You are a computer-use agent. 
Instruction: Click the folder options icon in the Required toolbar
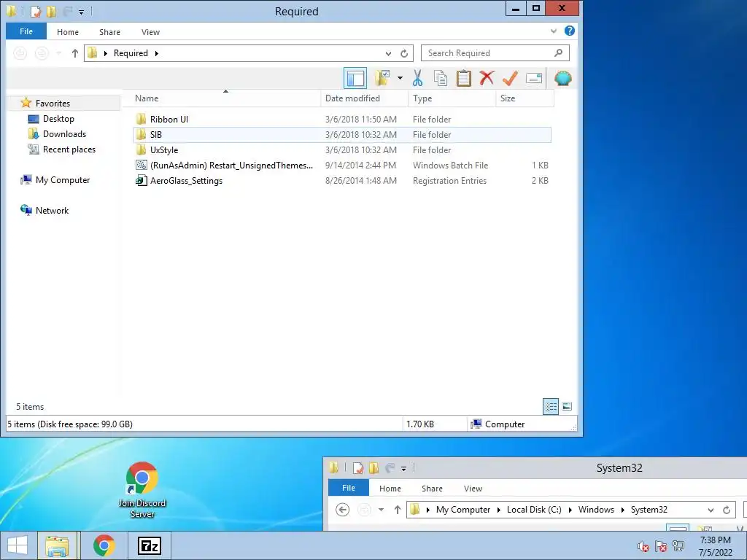pyautogui.click(x=382, y=78)
